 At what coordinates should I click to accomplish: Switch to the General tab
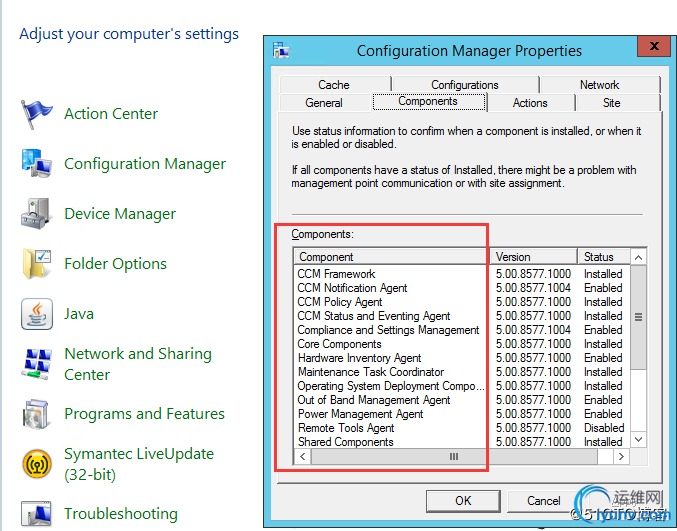point(324,103)
